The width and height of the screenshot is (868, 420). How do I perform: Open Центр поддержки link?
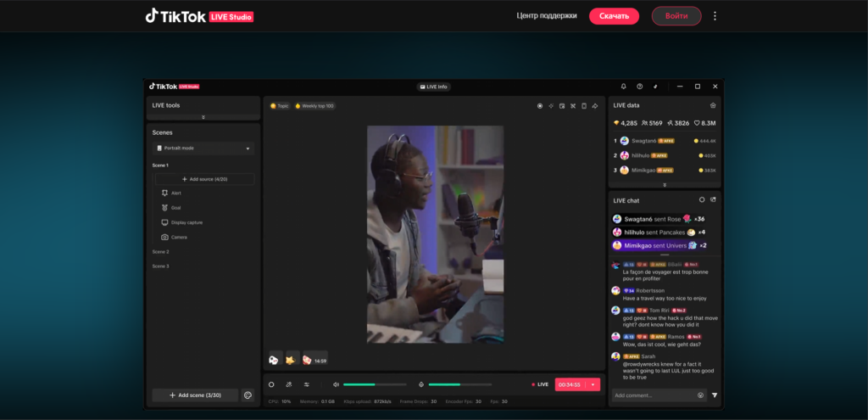coord(547,16)
